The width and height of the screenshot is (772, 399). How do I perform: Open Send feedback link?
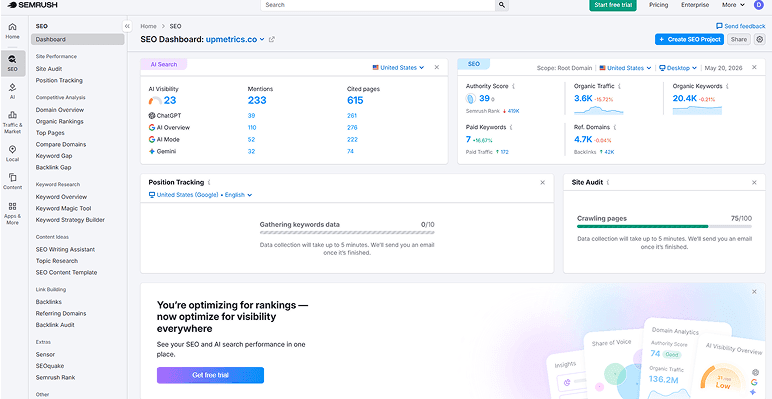740,26
